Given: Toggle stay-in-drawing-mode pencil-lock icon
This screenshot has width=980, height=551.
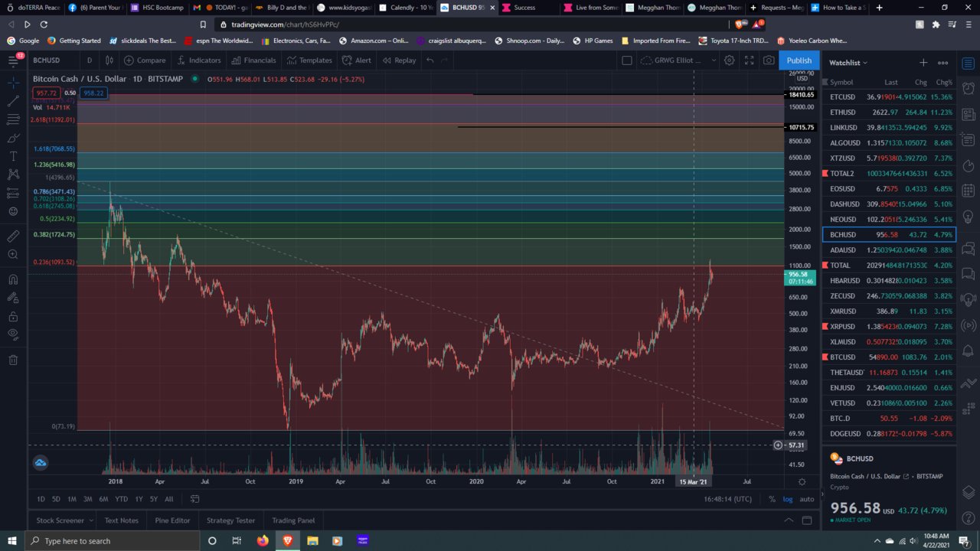Looking at the screenshot, I should click(x=13, y=298).
